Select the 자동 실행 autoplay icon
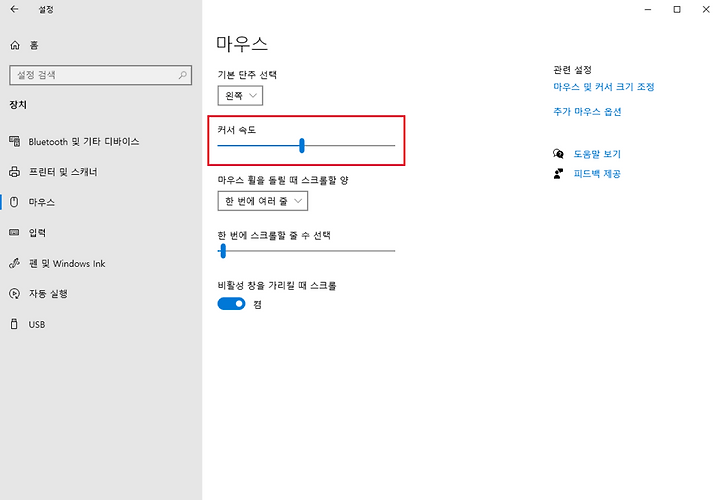720x500 pixels. point(15,293)
